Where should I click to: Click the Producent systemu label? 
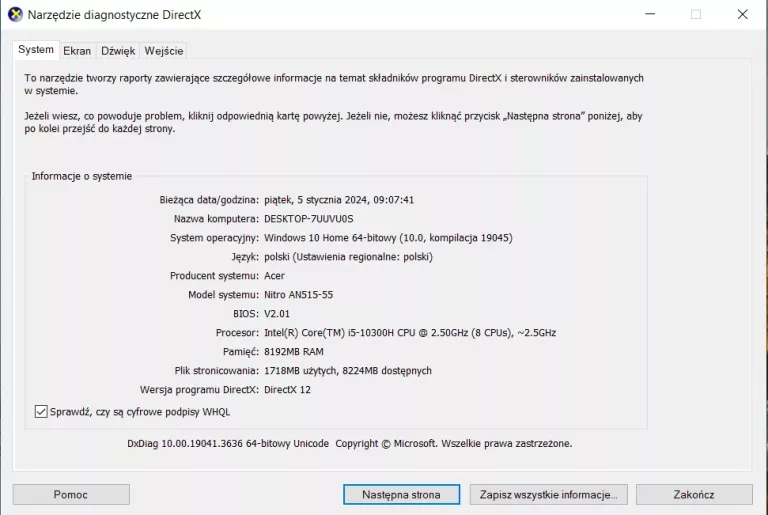pyautogui.click(x=214, y=276)
